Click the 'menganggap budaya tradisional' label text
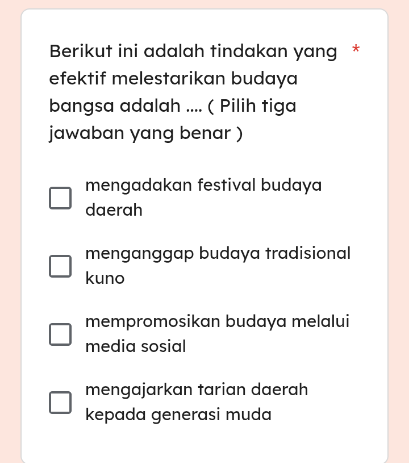The width and height of the screenshot is (409, 463). coord(218,254)
